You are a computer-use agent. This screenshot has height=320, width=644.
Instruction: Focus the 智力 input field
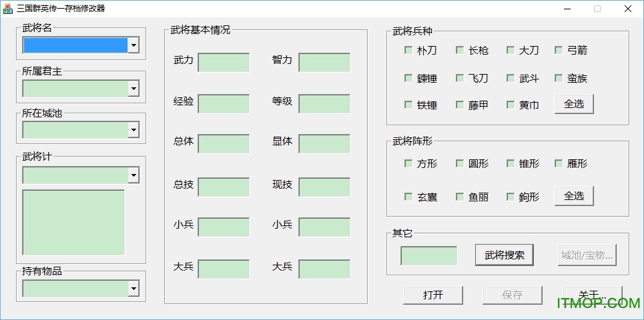tap(324, 63)
